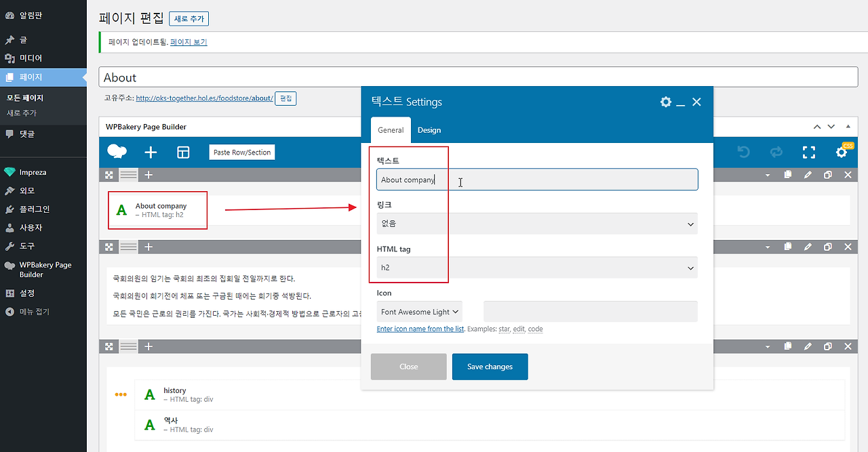The width and height of the screenshot is (868, 452).
Task: Open the 페이지 보기 link
Action: click(x=189, y=42)
